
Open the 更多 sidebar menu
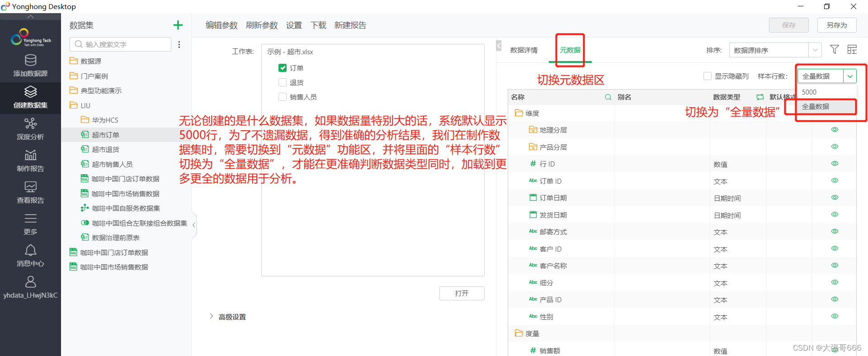point(30,224)
